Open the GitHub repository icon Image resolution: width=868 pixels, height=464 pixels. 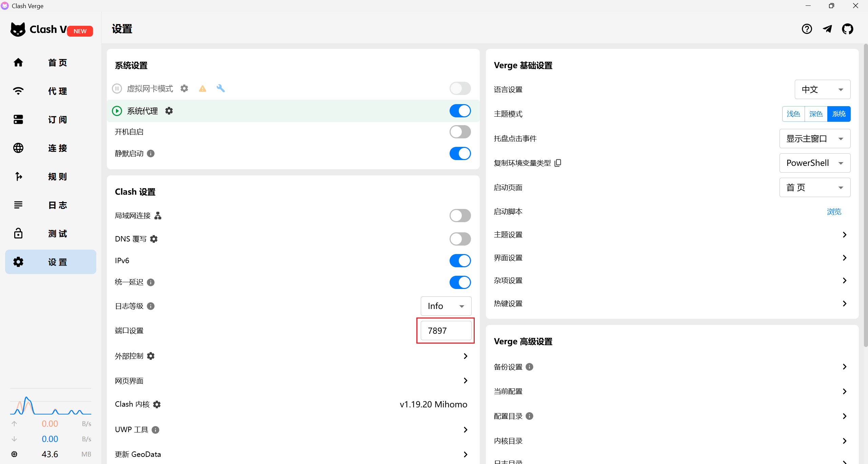(x=847, y=29)
